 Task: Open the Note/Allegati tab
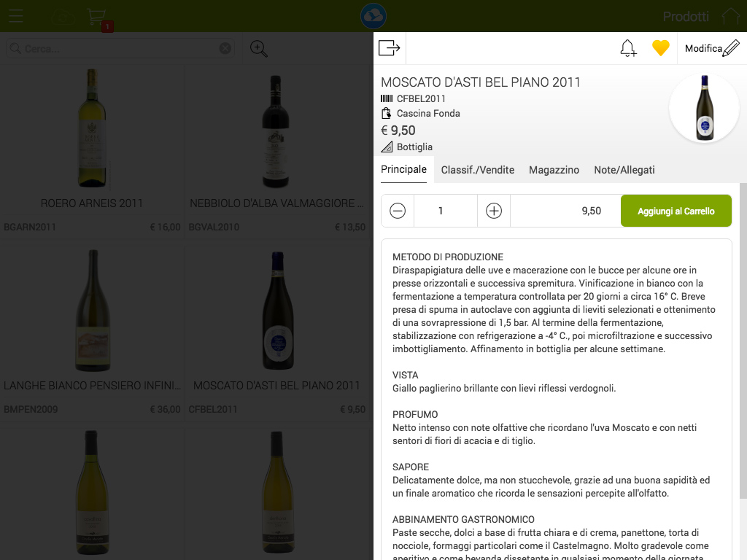[624, 170]
